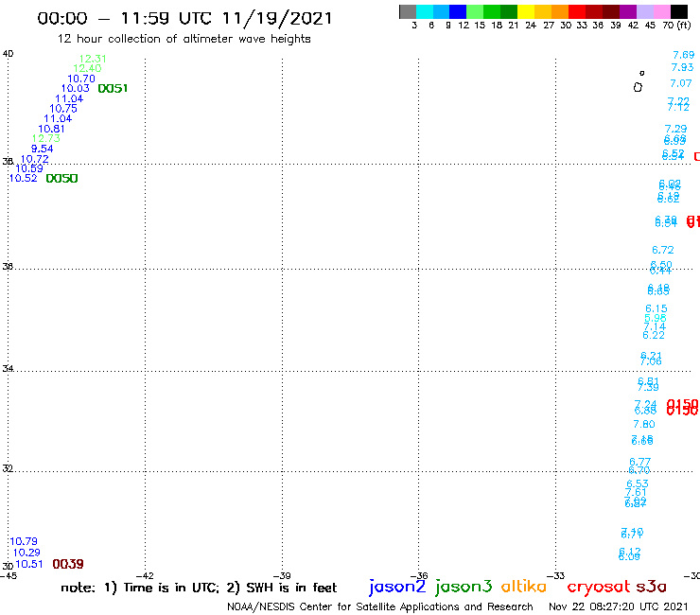
Task: Click the note 'Time is in UTC; SWH is in feet'
Action: (x=199, y=588)
